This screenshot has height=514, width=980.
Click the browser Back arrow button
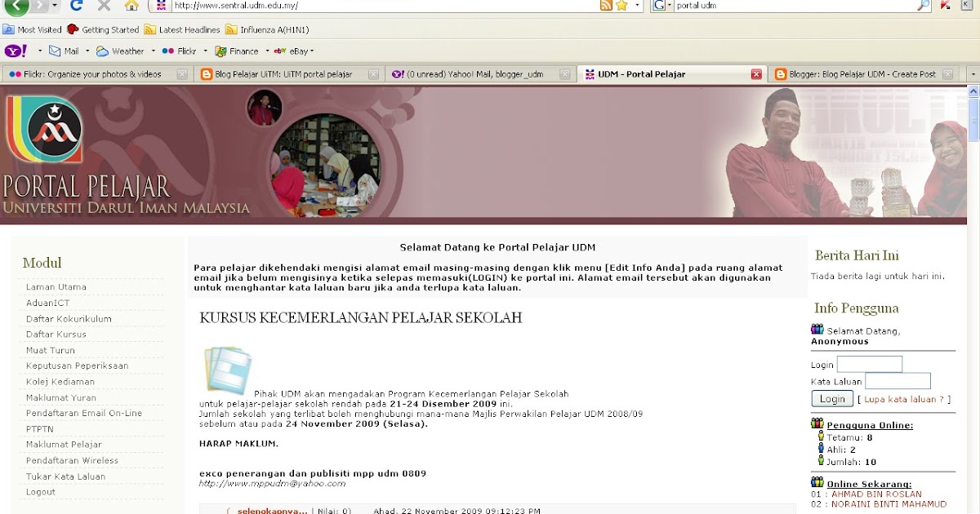[16, 7]
